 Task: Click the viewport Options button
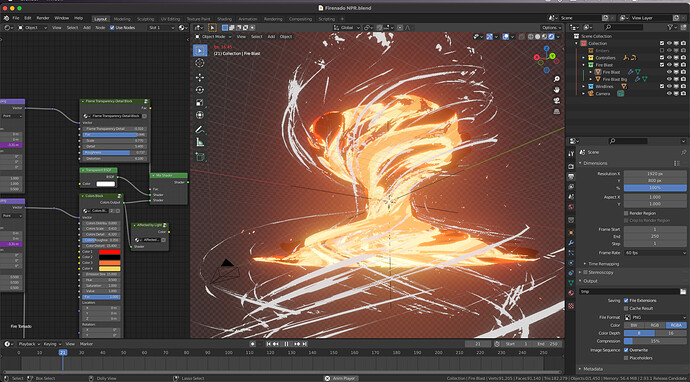coord(551,28)
